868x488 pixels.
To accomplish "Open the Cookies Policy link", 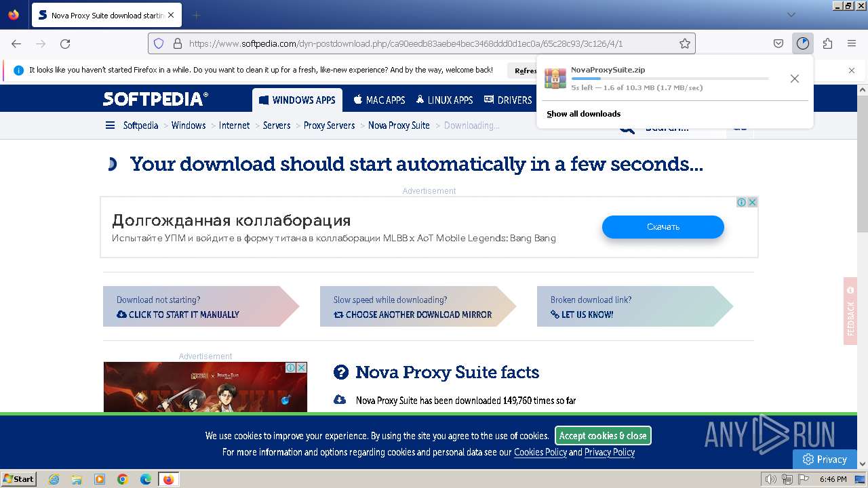I will [540, 452].
